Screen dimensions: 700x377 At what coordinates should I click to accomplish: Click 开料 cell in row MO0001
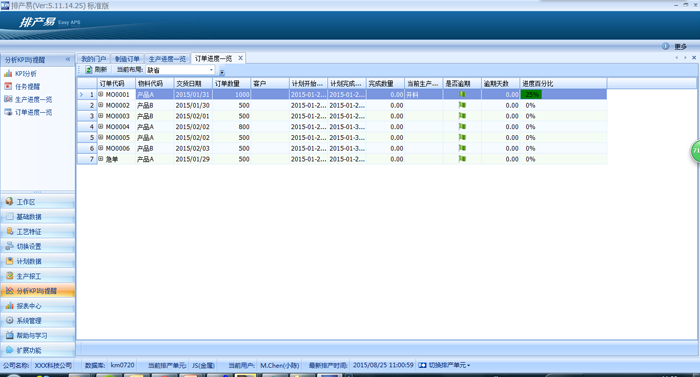(424, 94)
